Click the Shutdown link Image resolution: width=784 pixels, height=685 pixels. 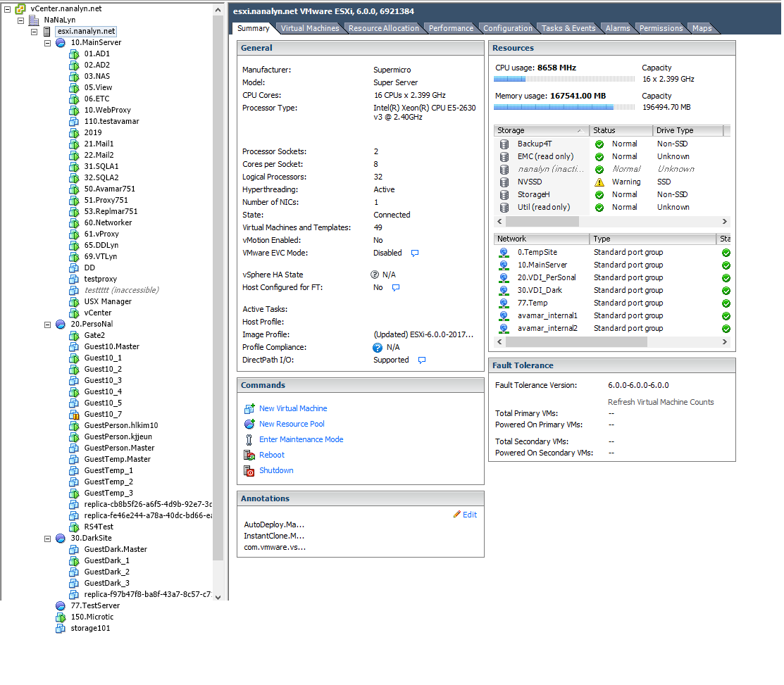tap(276, 471)
